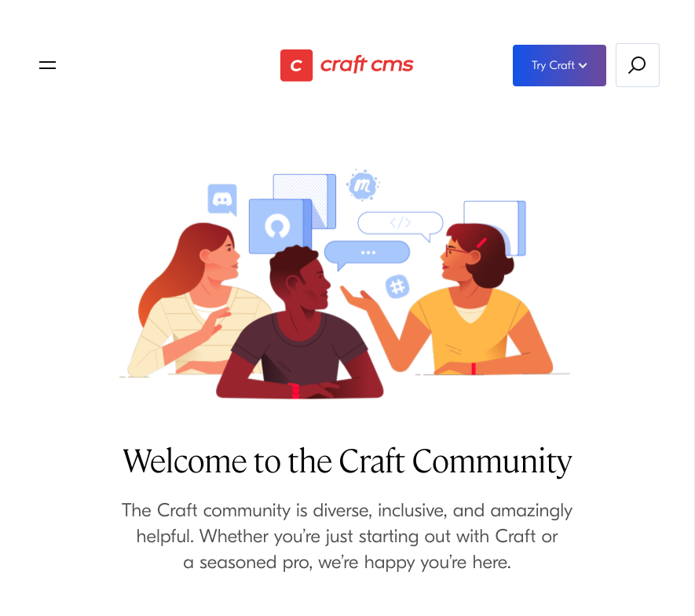
Task: Click the Stack Exchange style blue square icon
Action: click(280, 226)
